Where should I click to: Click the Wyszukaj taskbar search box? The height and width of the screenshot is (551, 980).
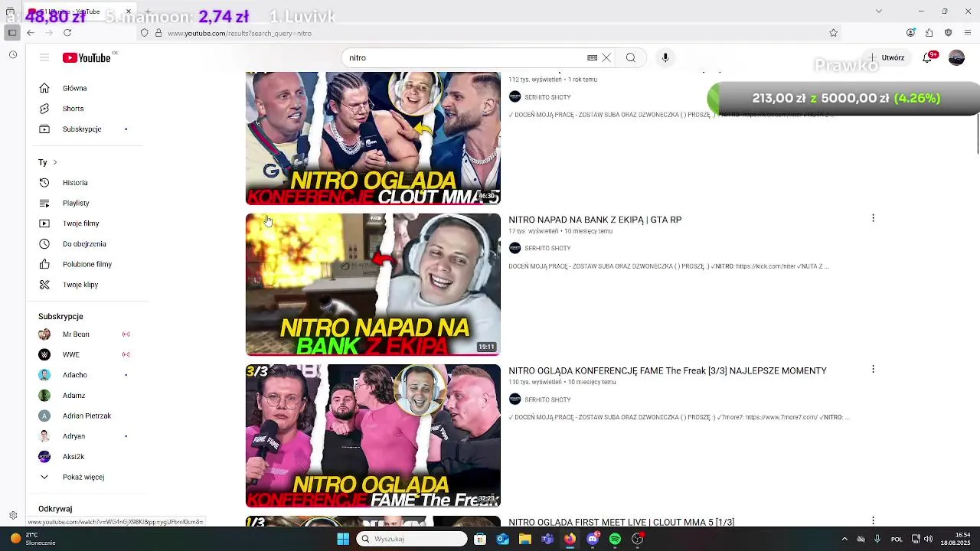[412, 539]
